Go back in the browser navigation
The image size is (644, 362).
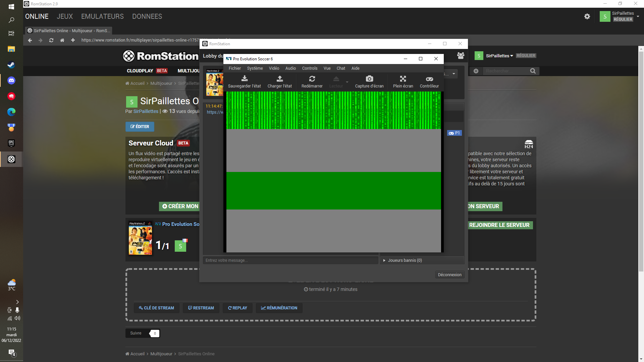tap(30, 40)
